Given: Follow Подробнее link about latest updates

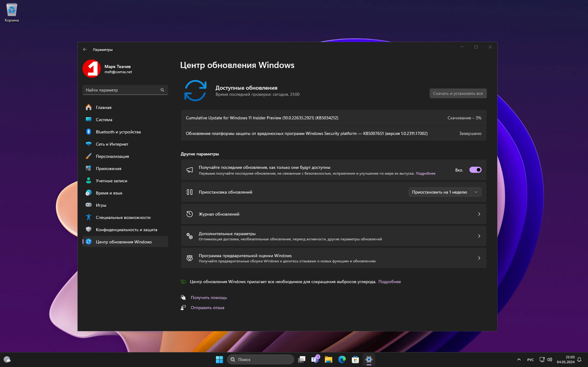Looking at the screenshot, I should [x=425, y=174].
